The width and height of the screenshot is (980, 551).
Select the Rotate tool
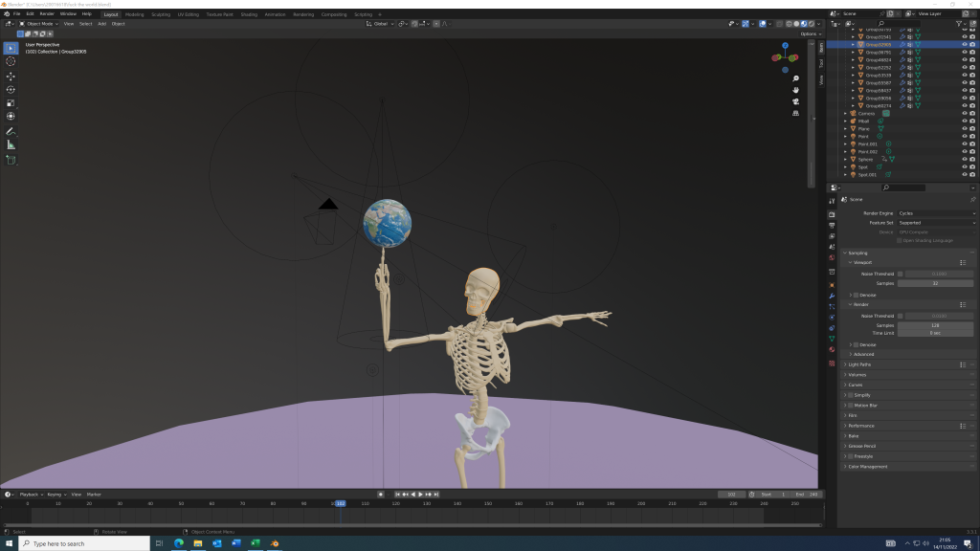tap(11, 89)
